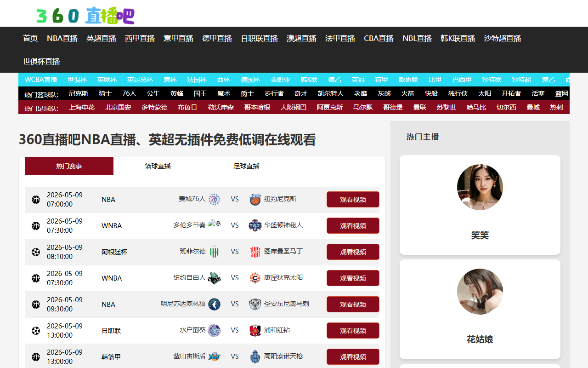Viewport: 588px width, 368px height.
Task: Click the team name 纽约尼克斯
Action: click(x=280, y=199)
